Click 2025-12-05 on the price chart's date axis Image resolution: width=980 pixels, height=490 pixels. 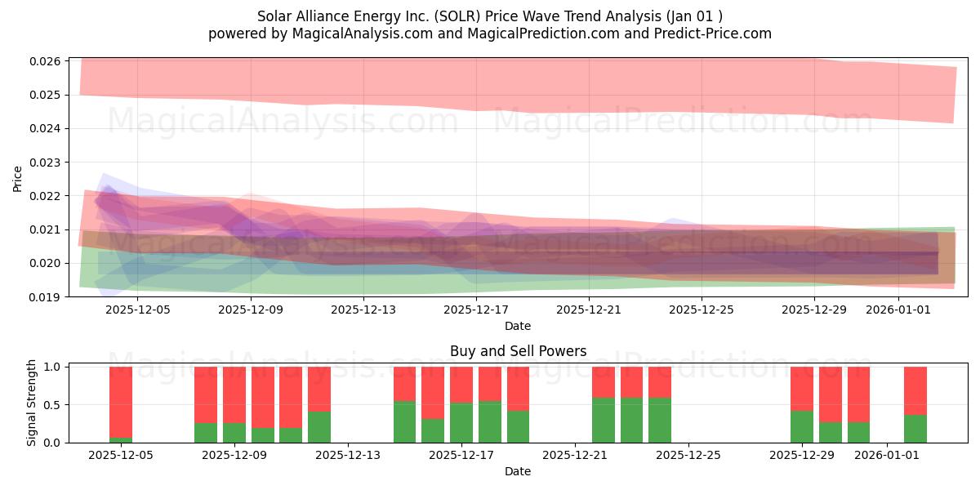137,310
